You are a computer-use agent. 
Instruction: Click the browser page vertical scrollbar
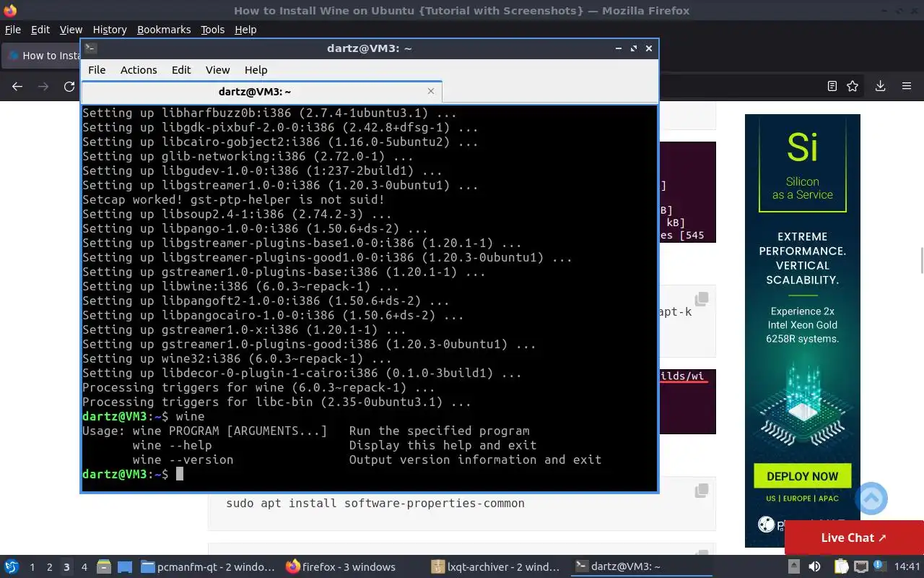pyautogui.click(x=921, y=260)
